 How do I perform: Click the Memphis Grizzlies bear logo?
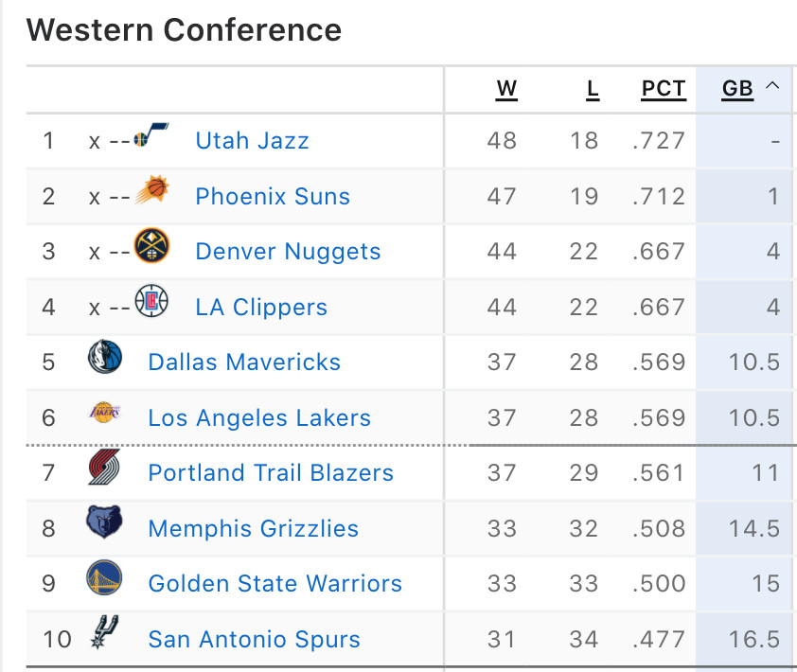tap(104, 522)
